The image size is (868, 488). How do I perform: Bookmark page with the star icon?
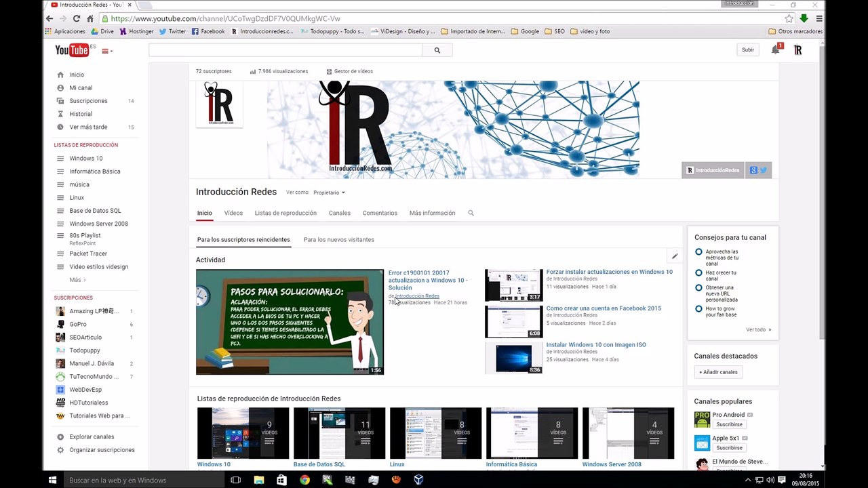789,19
